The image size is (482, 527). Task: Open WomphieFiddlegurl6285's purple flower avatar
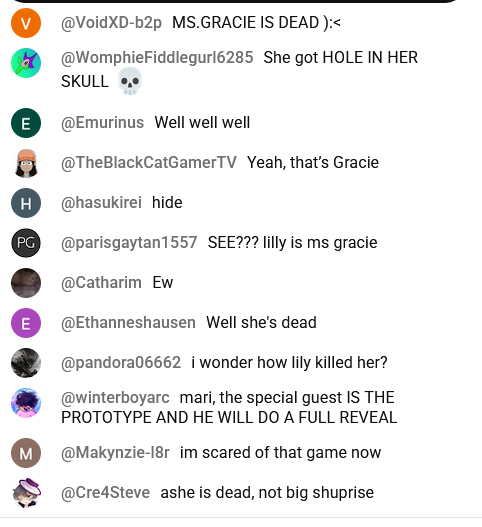tap(26, 63)
